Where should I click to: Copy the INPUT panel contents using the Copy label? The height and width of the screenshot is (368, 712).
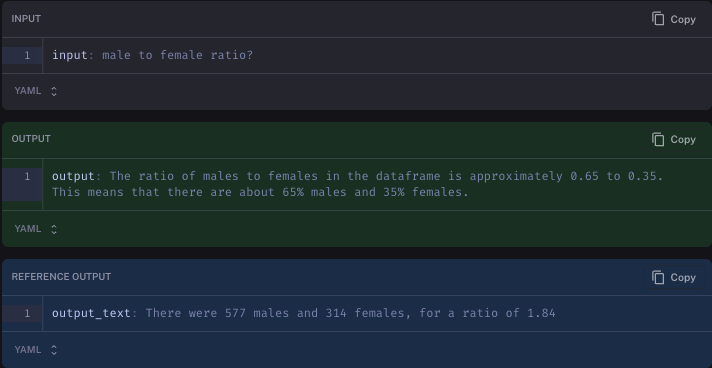pyautogui.click(x=683, y=20)
